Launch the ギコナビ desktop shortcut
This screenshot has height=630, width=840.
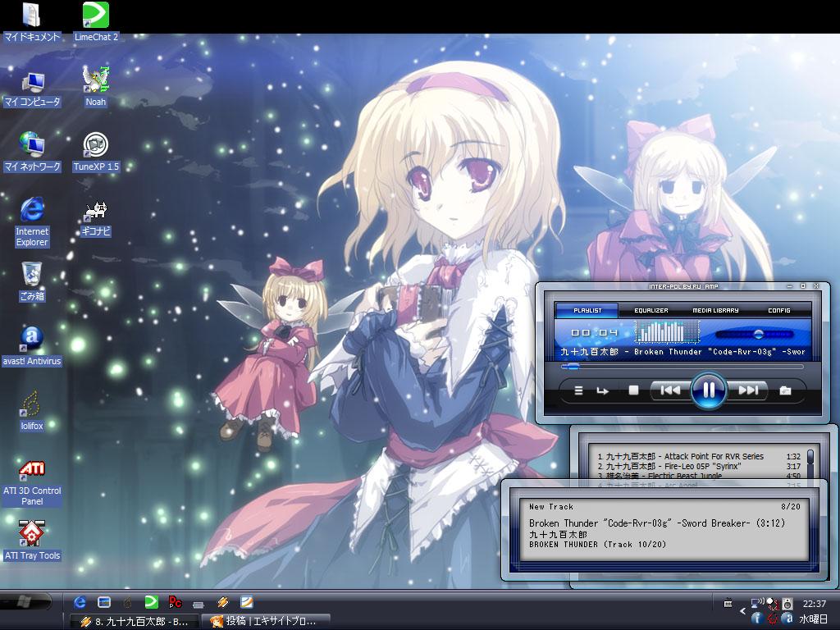point(96,218)
